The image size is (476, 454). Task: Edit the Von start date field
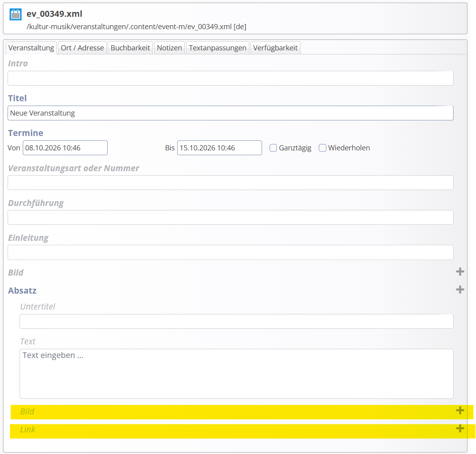(65, 148)
